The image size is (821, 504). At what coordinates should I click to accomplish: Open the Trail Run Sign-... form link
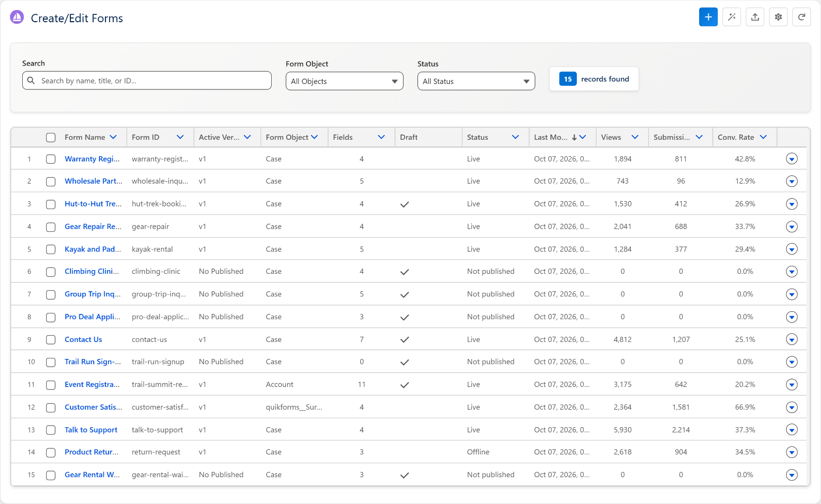coord(93,362)
